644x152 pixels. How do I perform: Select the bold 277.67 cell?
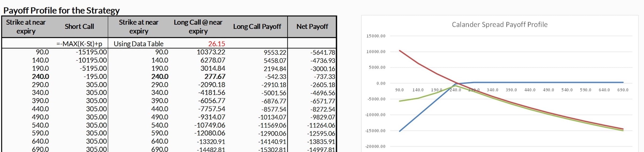215,77
